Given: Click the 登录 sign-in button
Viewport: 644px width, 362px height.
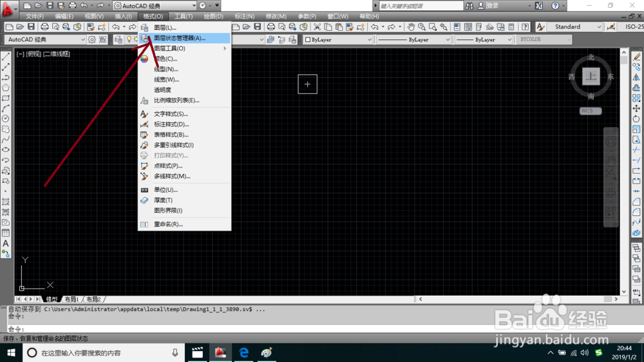Looking at the screenshot, I should tap(488, 6).
